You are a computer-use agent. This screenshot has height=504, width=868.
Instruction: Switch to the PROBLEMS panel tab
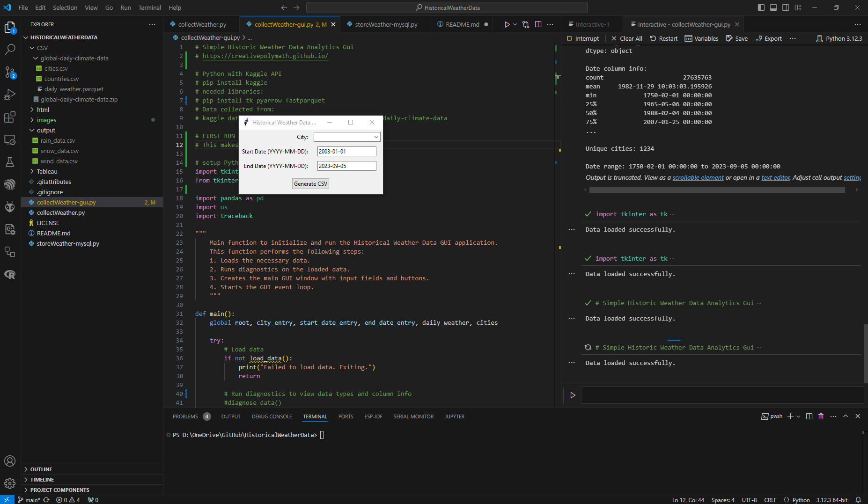[x=185, y=416]
